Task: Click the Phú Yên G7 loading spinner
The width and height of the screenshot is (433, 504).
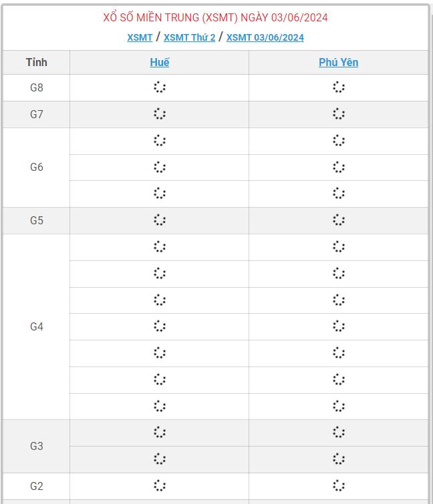Action: [338, 113]
